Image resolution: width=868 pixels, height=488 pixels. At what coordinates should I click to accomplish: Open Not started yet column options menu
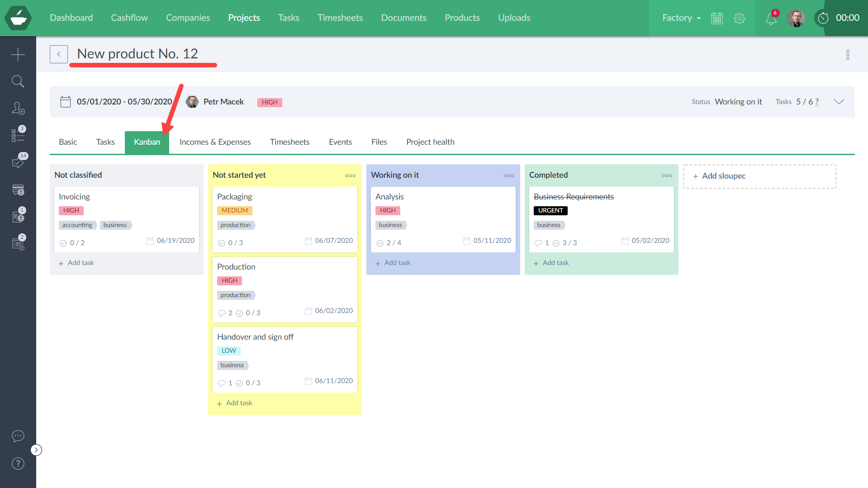[350, 175]
